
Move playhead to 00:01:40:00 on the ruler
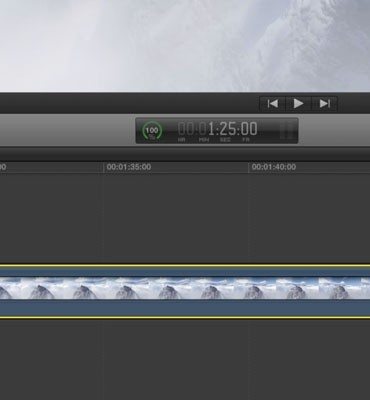[274, 167]
